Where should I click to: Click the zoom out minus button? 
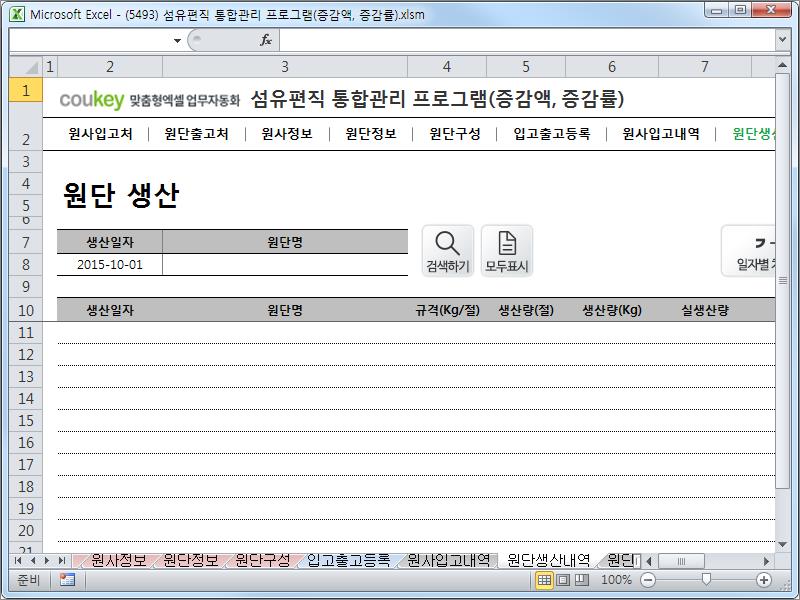point(648,580)
